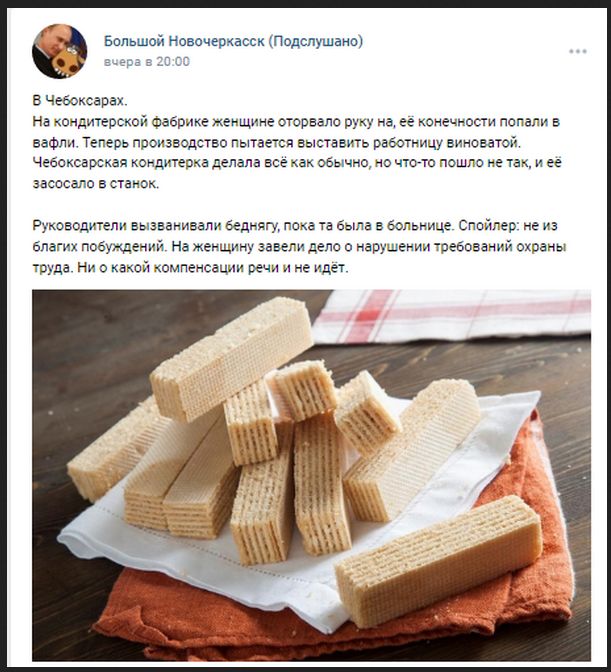Click the red checkered towel in photo

pyautogui.click(x=452, y=315)
